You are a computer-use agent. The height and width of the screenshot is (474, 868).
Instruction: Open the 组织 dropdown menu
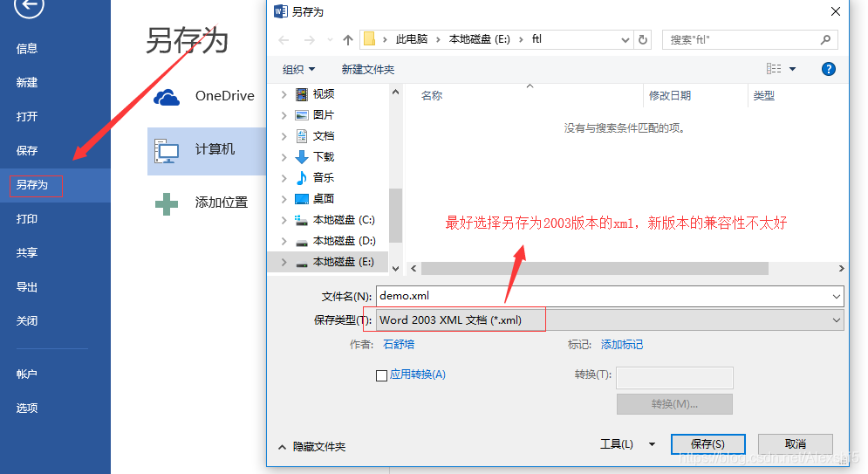coord(299,69)
